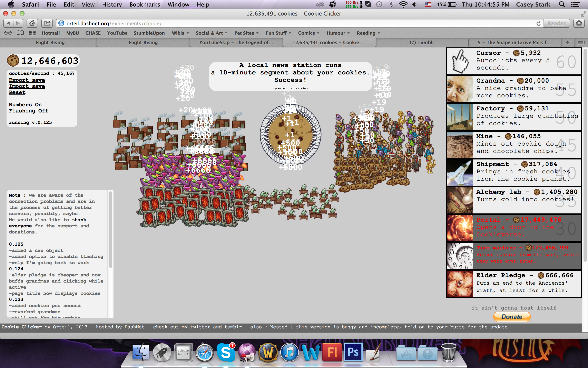Open the Nested footer link
The height and width of the screenshot is (368, 588).
pyautogui.click(x=279, y=327)
